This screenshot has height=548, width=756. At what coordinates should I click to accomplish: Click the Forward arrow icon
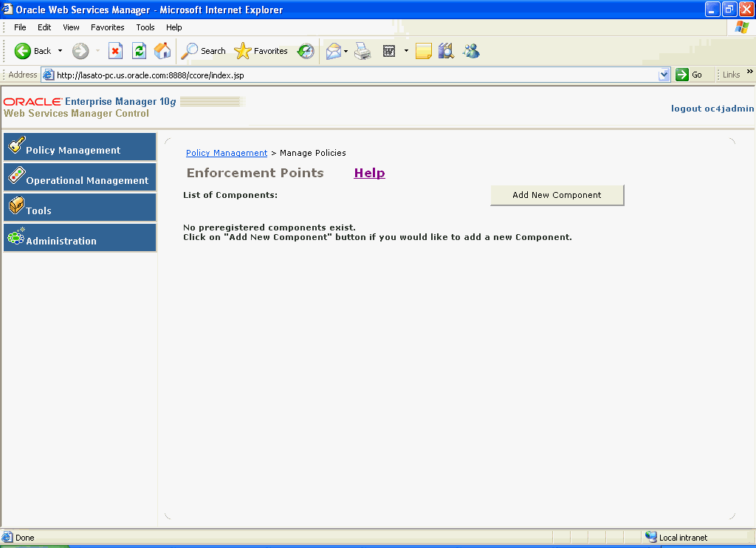pyautogui.click(x=80, y=51)
